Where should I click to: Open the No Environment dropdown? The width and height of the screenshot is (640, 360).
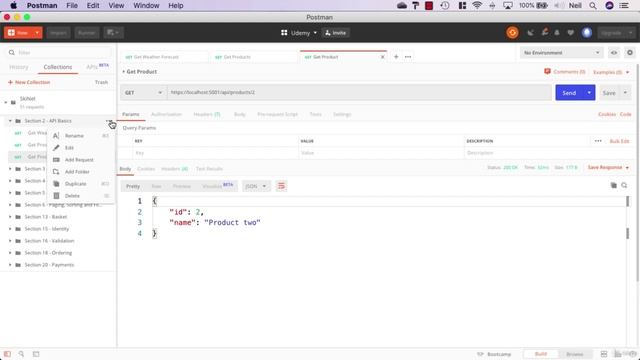(561, 53)
